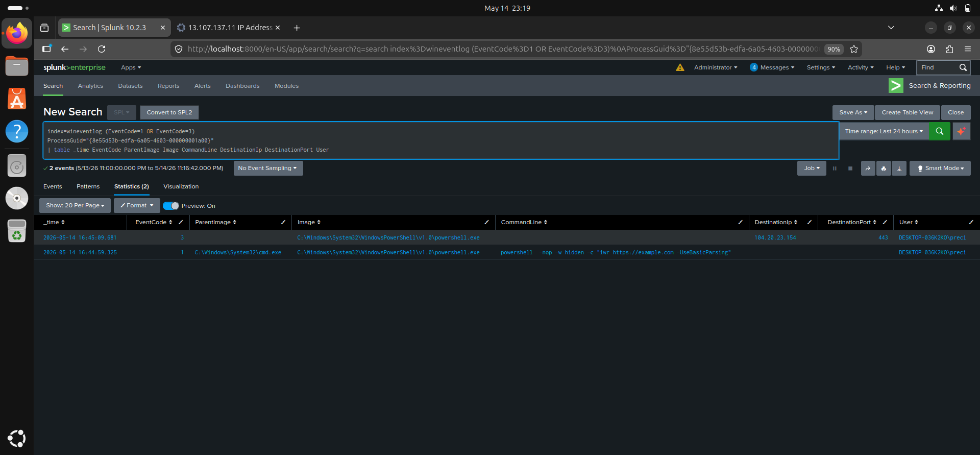The width and height of the screenshot is (980, 455).
Task: Open the Time range Last 24 hours dropdown
Action: pos(884,131)
